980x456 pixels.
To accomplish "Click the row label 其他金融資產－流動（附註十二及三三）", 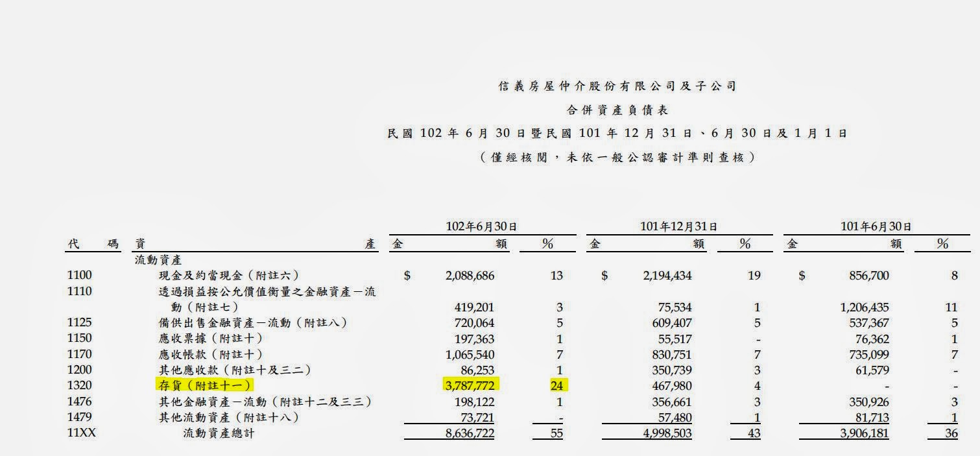I will 265,402.
